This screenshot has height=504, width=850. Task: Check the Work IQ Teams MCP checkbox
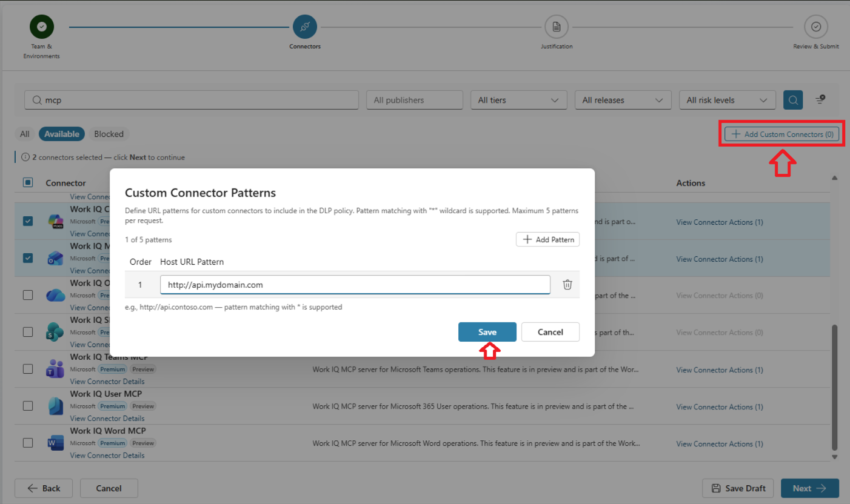click(28, 369)
